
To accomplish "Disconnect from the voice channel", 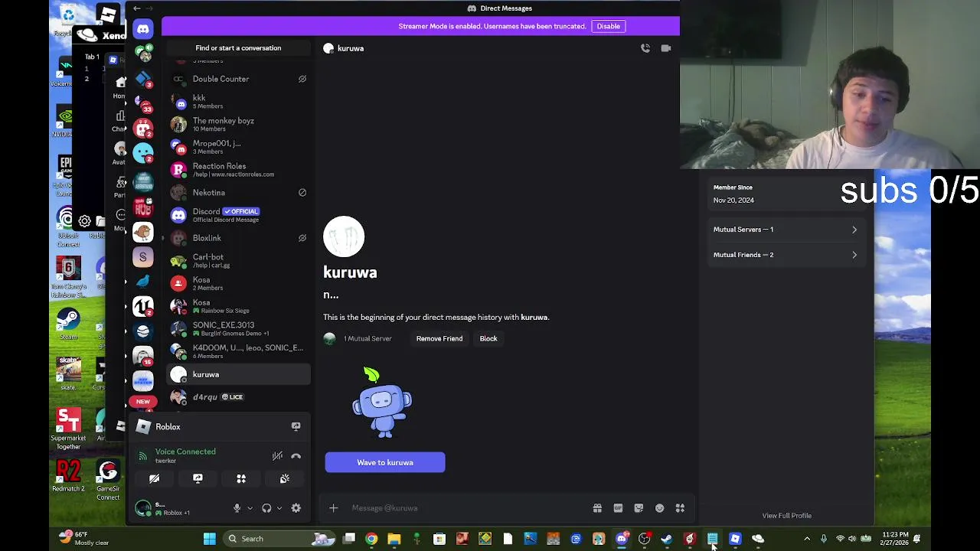I will 296,456.
